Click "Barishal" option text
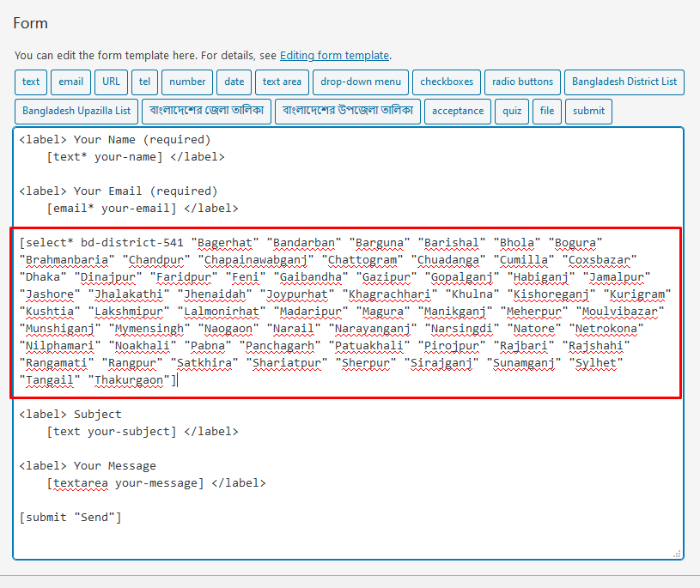The width and height of the screenshot is (700, 588). pyautogui.click(x=452, y=243)
